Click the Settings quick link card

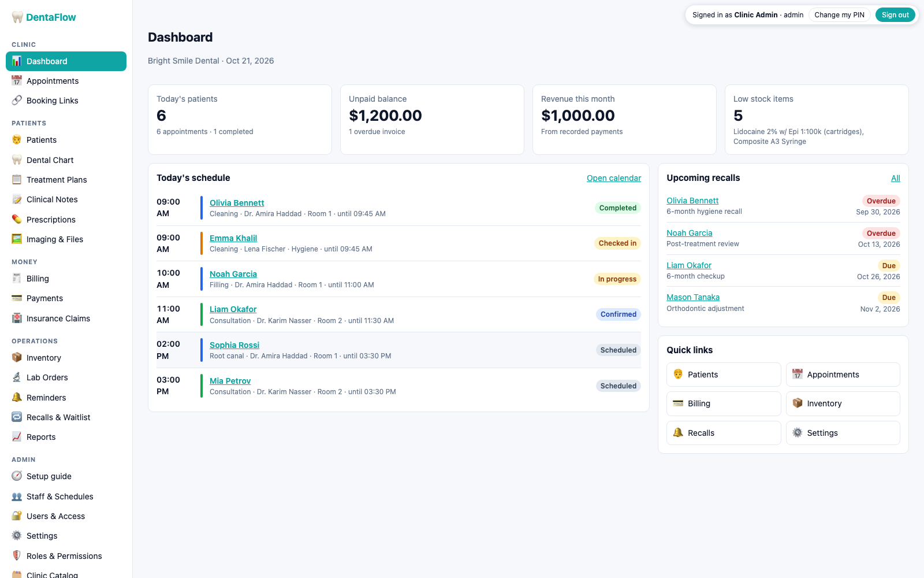coord(843,433)
